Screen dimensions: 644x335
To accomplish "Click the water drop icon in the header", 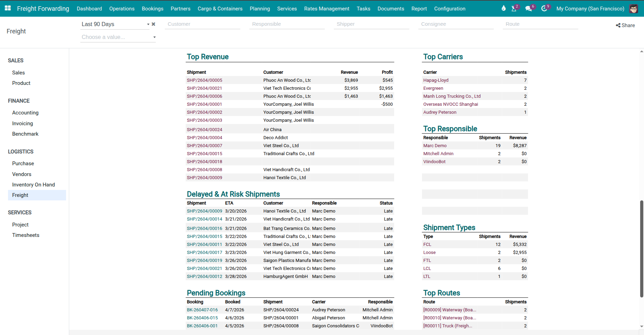I will (x=503, y=8).
